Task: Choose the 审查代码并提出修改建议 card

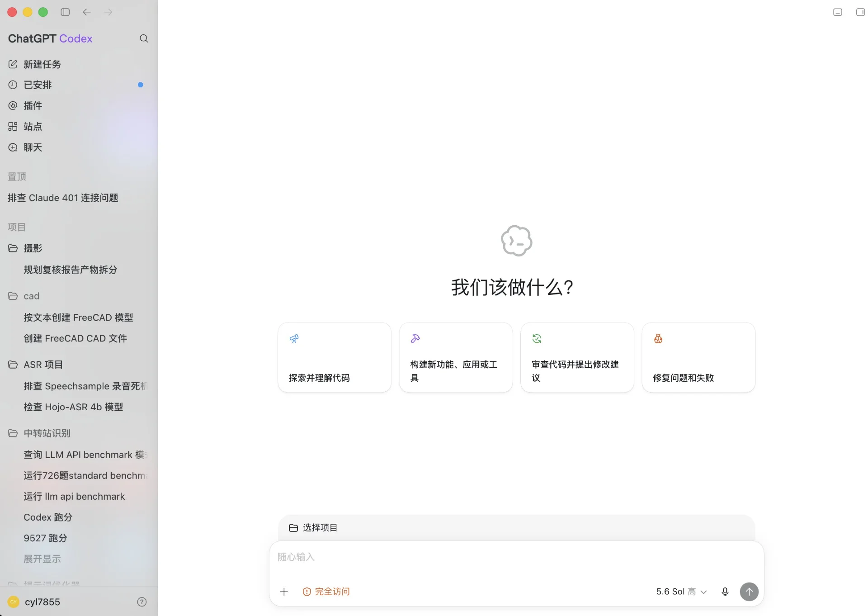Action: tap(577, 357)
